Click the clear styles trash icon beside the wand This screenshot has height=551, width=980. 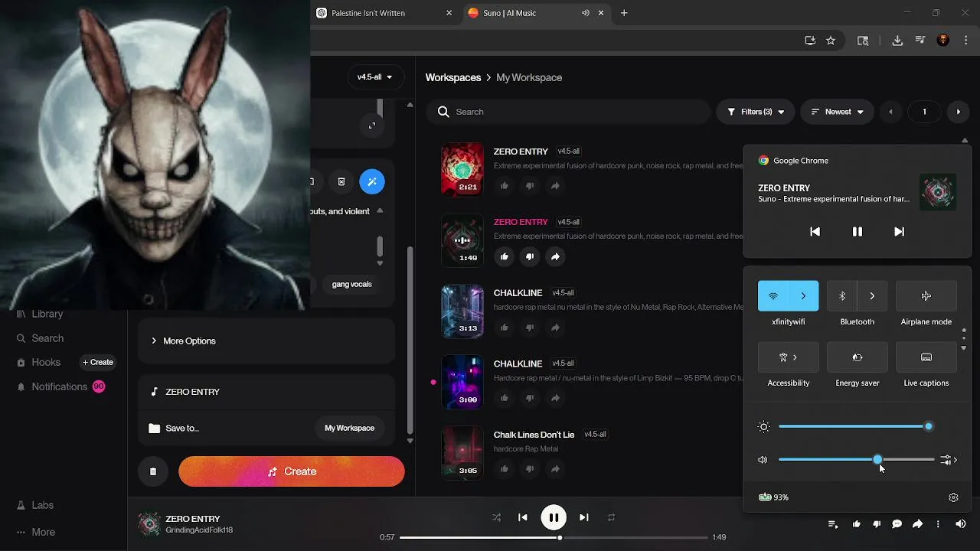341,181
